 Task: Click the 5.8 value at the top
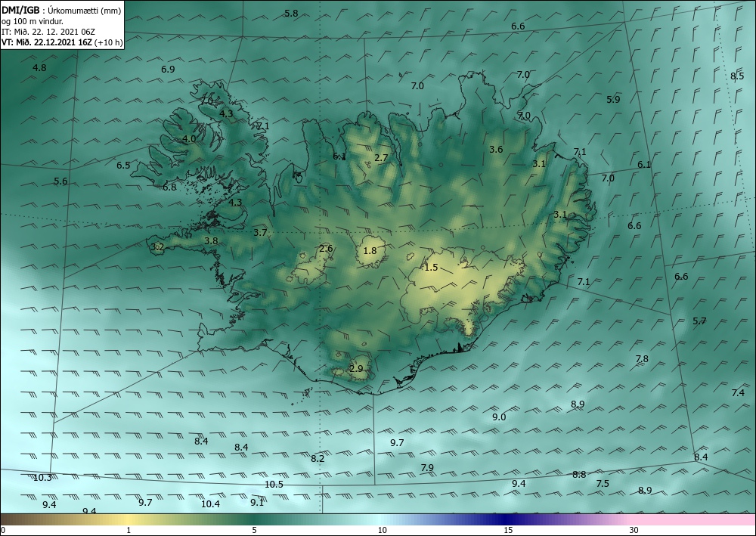[291, 14]
